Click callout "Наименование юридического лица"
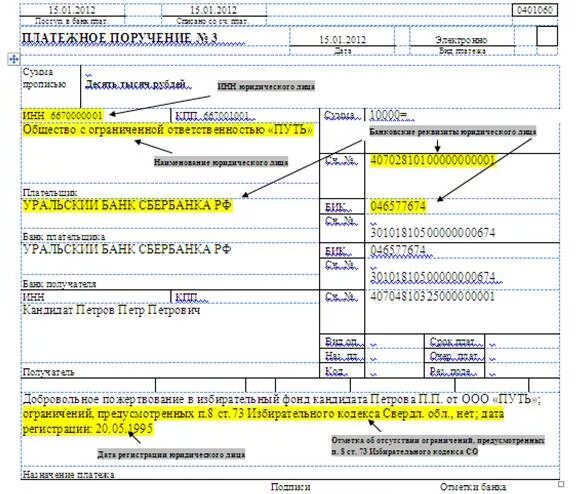Screen dimensions: 577x494 221,162
